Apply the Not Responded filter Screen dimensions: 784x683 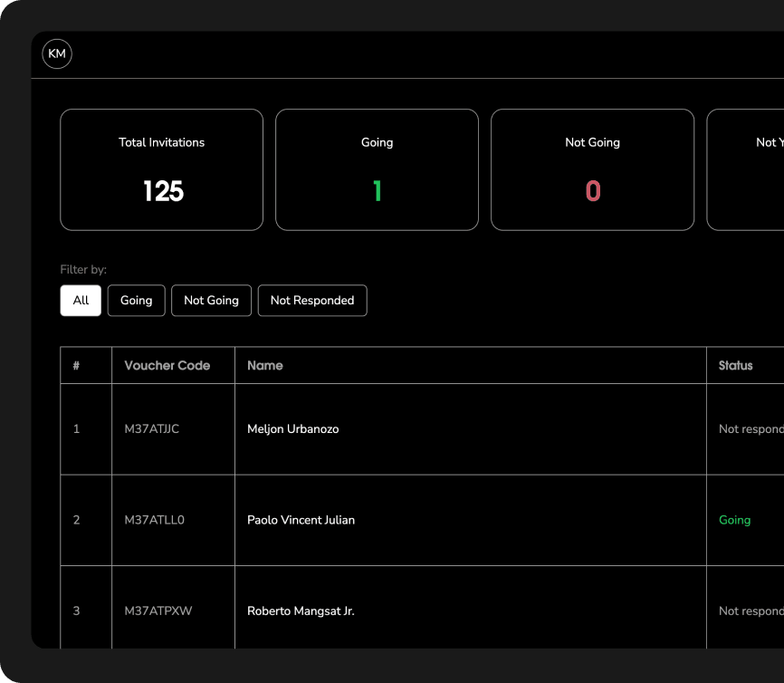pos(312,301)
